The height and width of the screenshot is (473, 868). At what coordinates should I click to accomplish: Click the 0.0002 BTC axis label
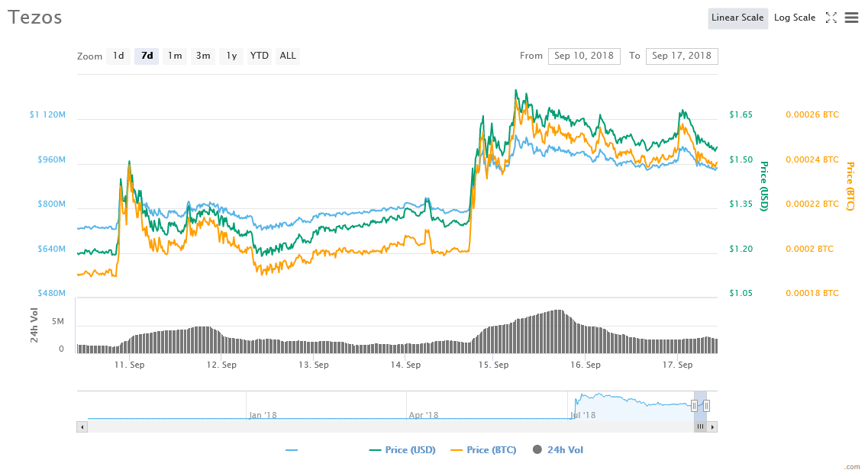coord(809,249)
